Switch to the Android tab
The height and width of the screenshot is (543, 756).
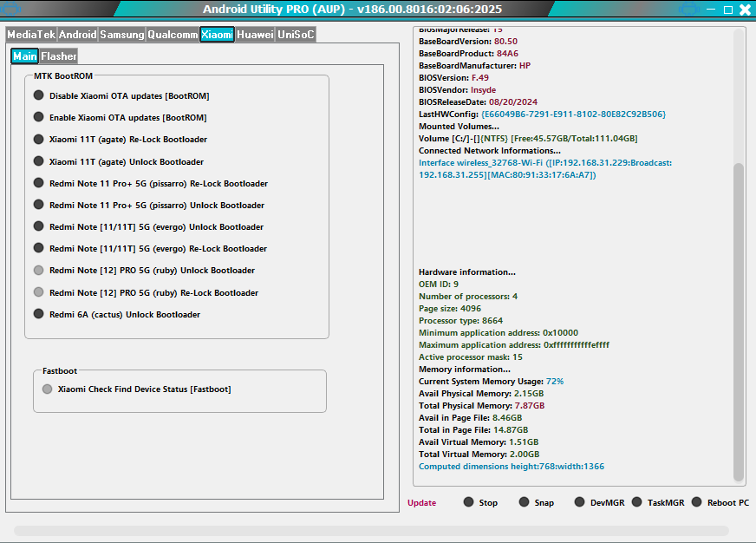click(x=78, y=34)
